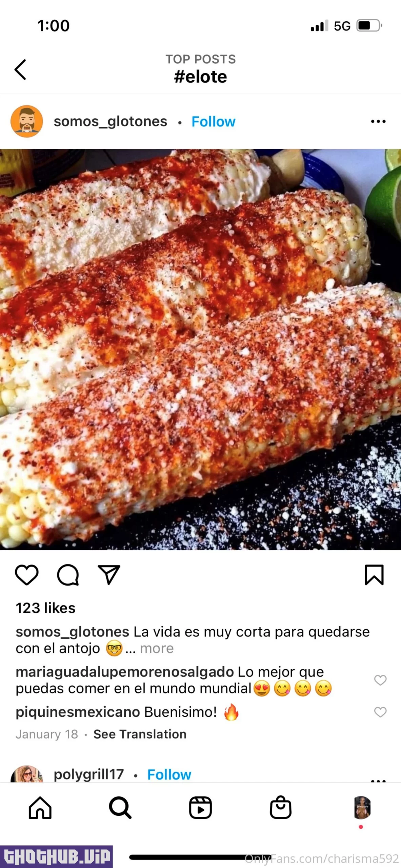Expand caption by tapping more
Screen dimensions: 401x868
(157, 648)
